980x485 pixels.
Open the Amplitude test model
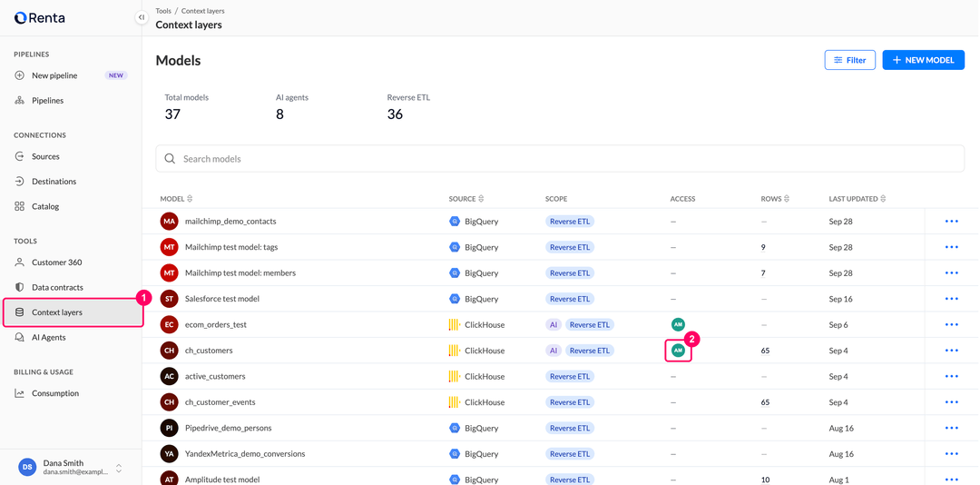[222, 480]
